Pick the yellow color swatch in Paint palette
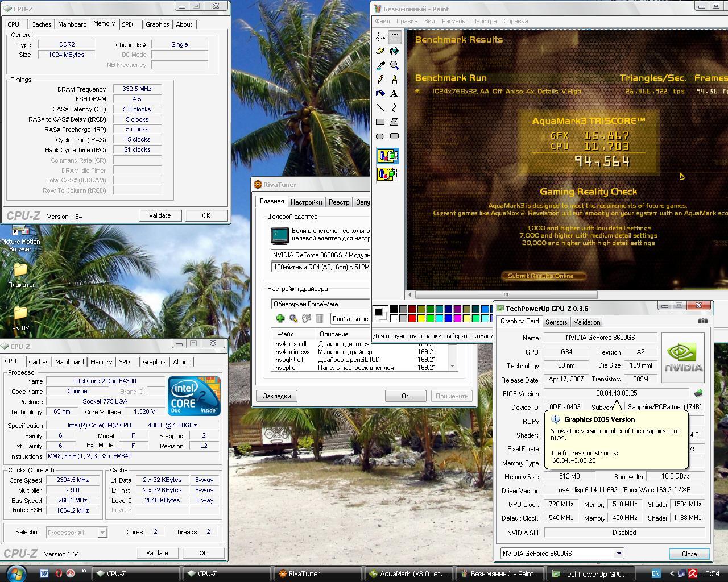 point(421,318)
